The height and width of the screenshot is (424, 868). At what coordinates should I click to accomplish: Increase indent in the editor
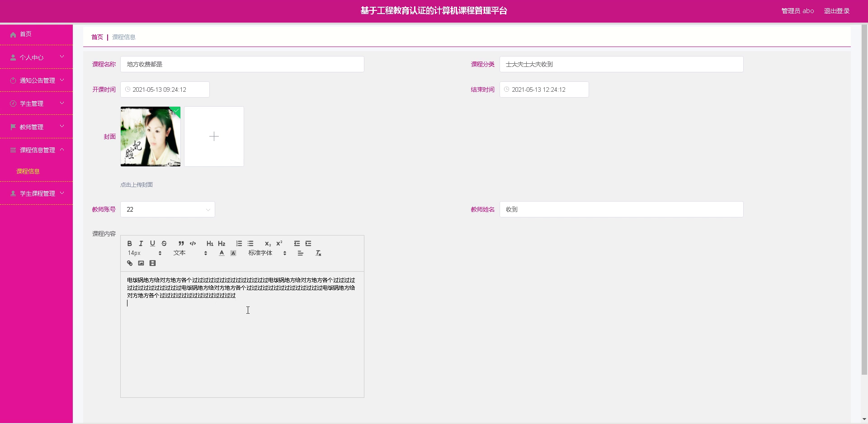point(308,243)
